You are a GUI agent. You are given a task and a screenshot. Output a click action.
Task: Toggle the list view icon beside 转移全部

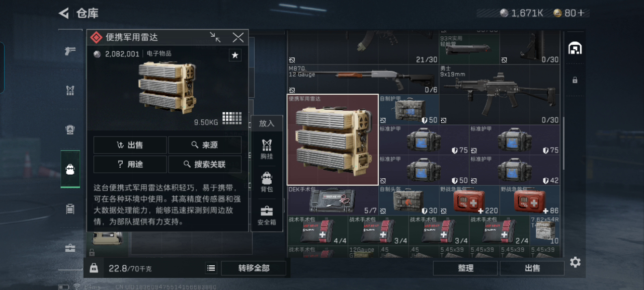[x=211, y=268]
